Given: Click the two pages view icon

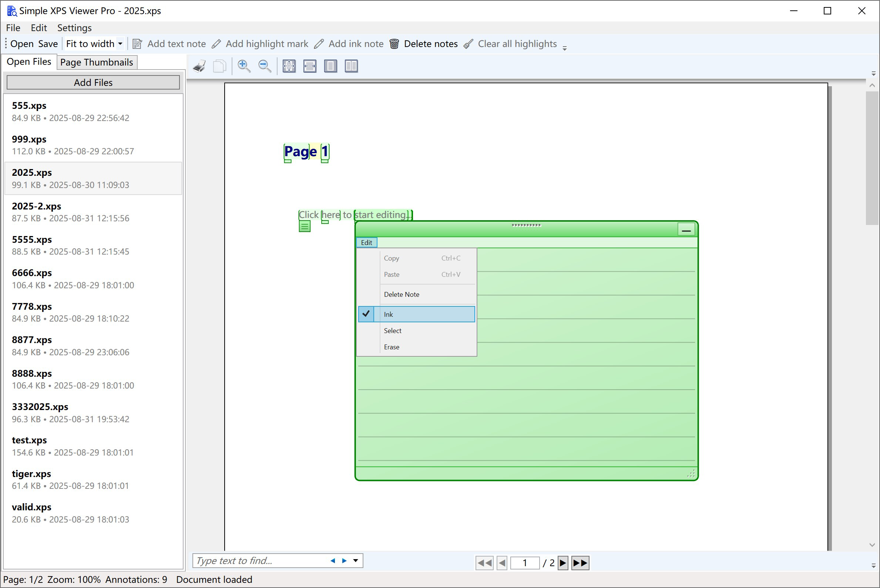Looking at the screenshot, I should (x=351, y=66).
